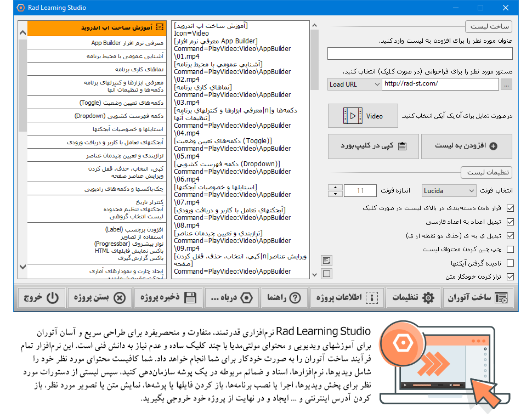Screen dimensions: 532x418
Task: Open the Load URL command dropdown
Action: click(354, 84)
